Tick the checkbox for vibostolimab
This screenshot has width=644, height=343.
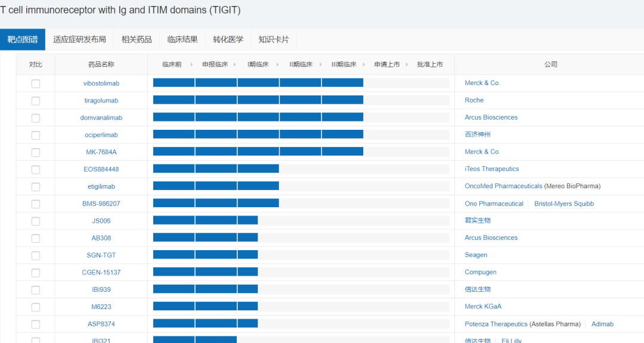click(x=36, y=83)
